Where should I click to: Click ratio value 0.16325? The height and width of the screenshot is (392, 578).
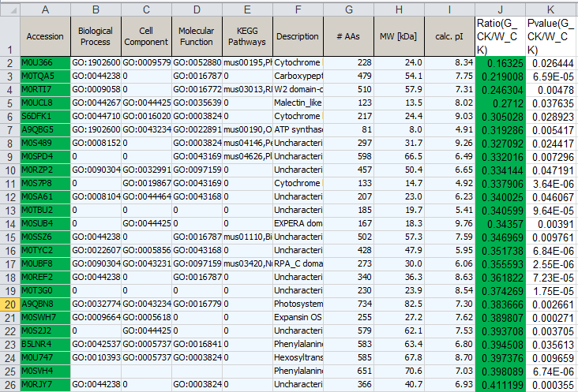(500, 63)
